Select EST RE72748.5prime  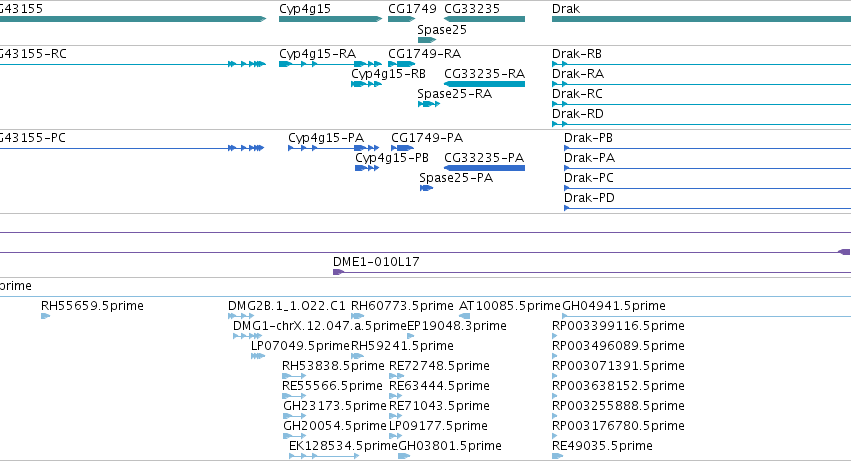click(x=397, y=376)
